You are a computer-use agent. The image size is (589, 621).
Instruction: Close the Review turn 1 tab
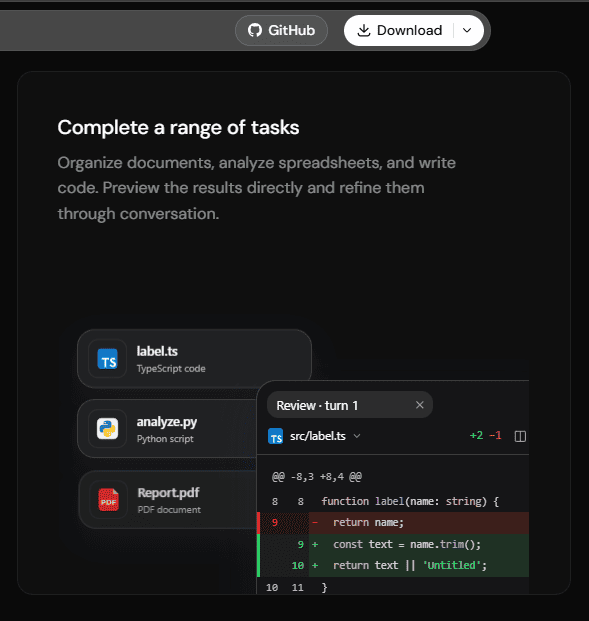point(420,405)
